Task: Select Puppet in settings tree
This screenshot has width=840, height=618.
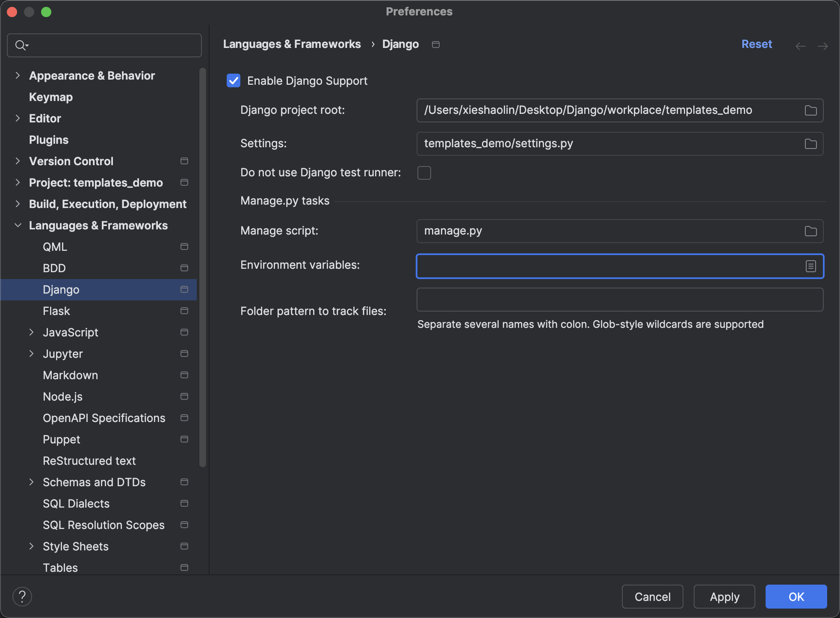Action: coord(62,440)
